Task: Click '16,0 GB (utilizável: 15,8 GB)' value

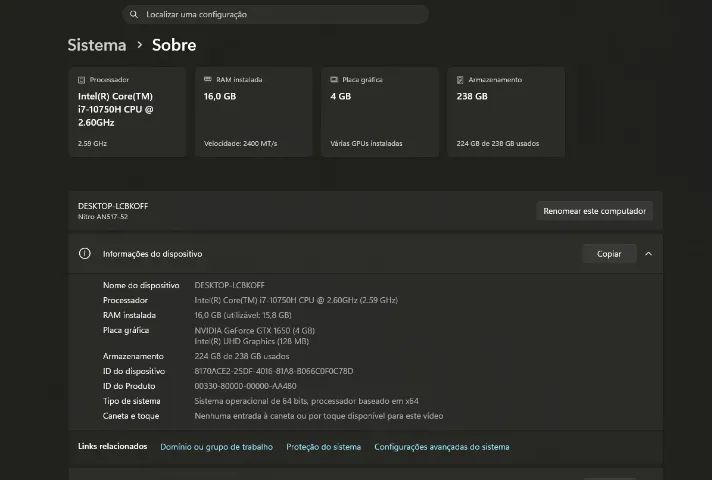Action: 243,315
